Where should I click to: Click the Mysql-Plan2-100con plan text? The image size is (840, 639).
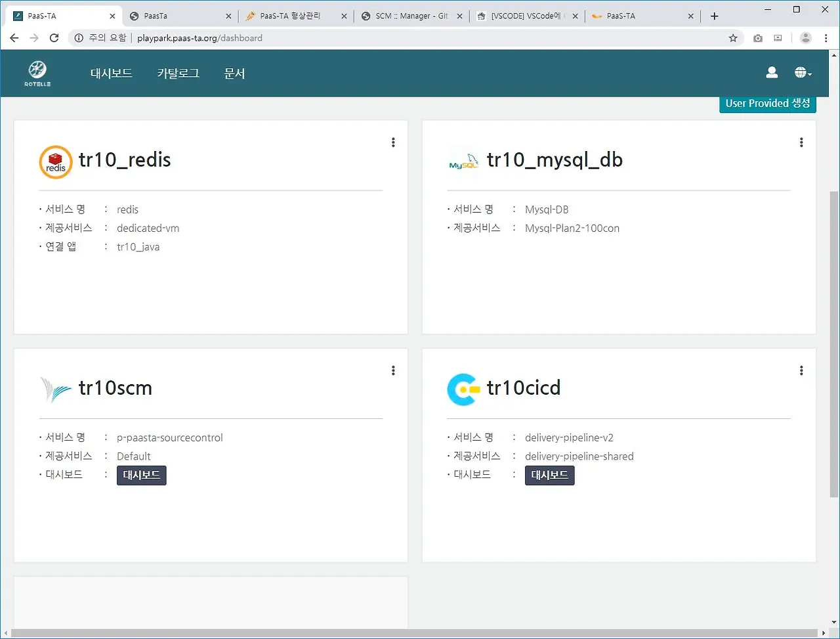coord(572,229)
